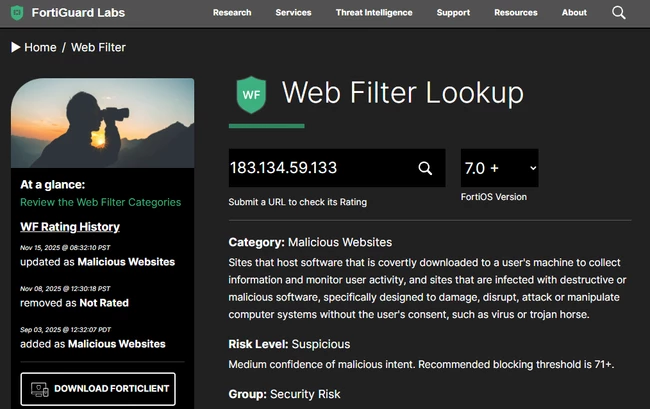The image size is (650, 409).
Task: Submit lookup with the magnifier icon
Action: [x=425, y=168]
